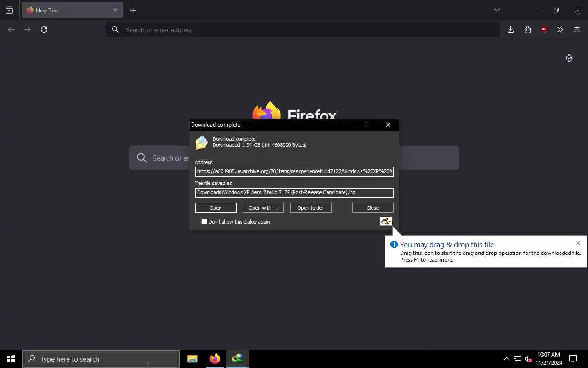The image size is (588, 368).
Task: Open the uBlock Origin extension
Action: [544, 29]
